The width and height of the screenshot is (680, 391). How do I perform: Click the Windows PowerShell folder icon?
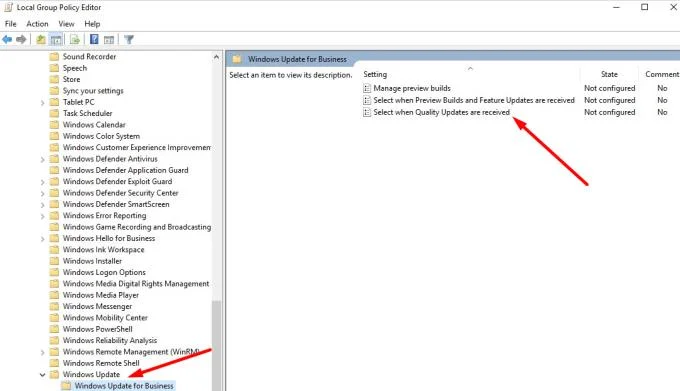[54, 329]
